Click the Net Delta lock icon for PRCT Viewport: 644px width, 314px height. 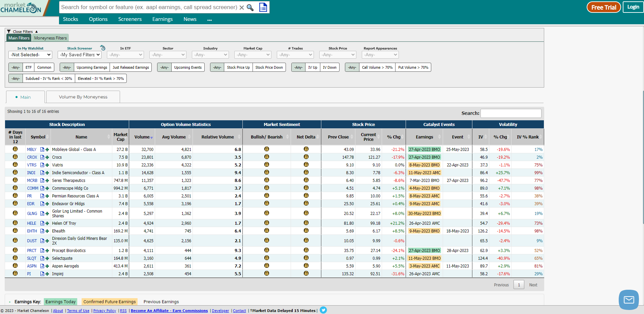(306, 250)
